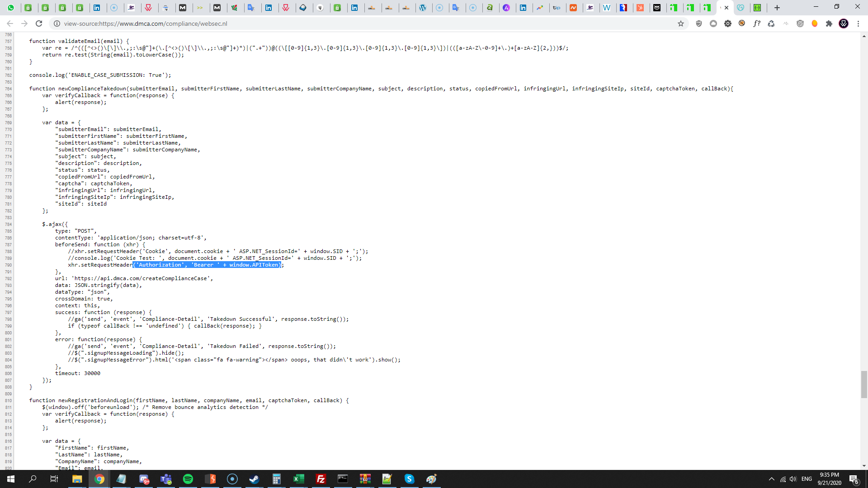The height and width of the screenshot is (488, 868).
Task: Go forward in browser history
Action: pyautogui.click(x=24, y=23)
